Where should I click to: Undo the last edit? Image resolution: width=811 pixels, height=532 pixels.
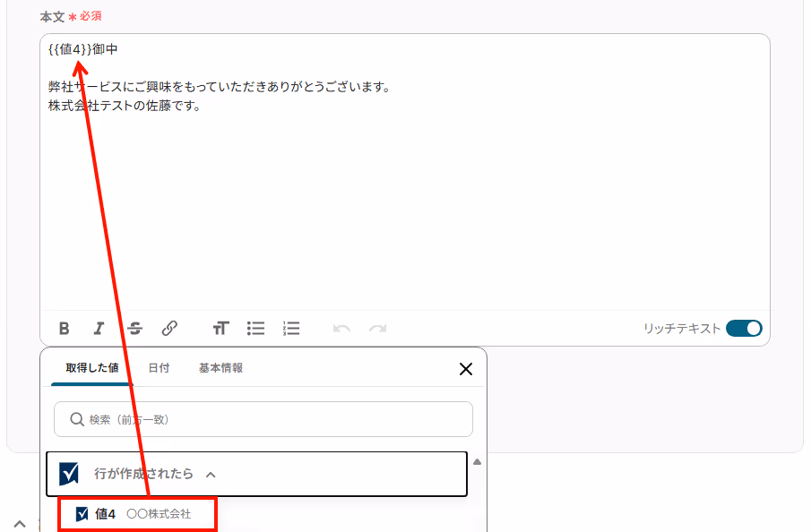click(341, 329)
